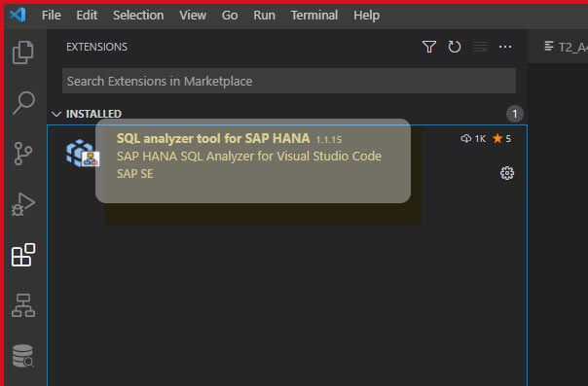The width and height of the screenshot is (588, 386).
Task: Open Views and More Actions ellipsis
Action: [505, 47]
